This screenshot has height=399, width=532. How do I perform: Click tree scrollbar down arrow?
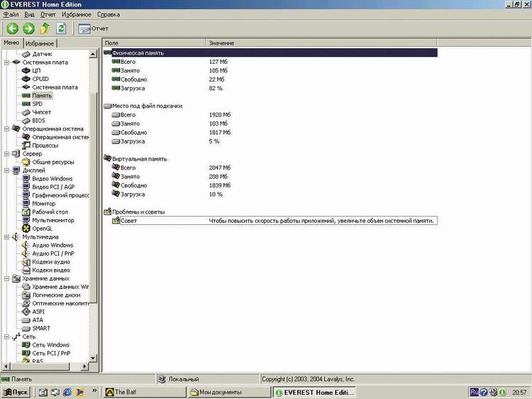[x=93, y=359]
